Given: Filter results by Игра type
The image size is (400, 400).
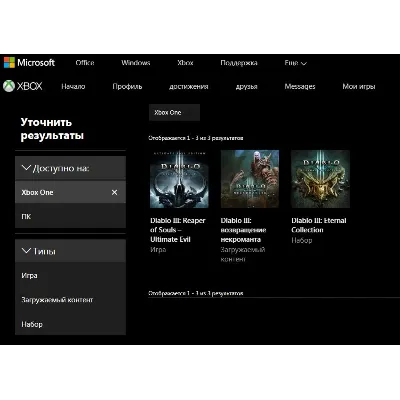Looking at the screenshot, I should pyautogui.click(x=70, y=276).
